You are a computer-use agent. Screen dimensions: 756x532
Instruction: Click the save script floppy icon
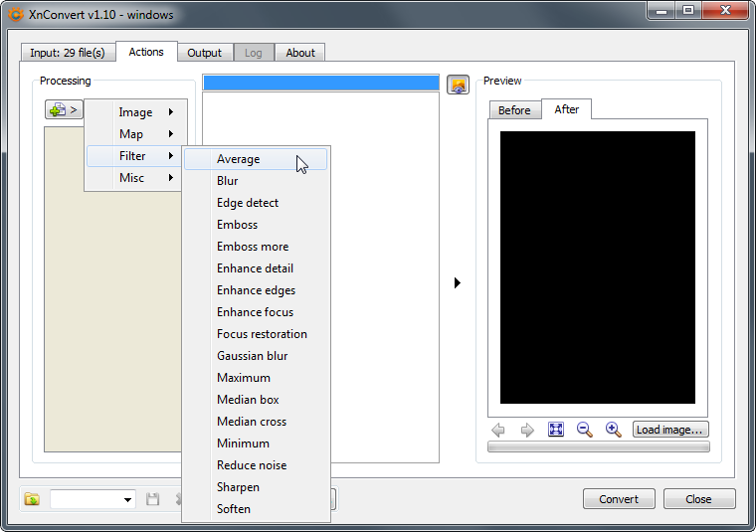tap(153, 499)
